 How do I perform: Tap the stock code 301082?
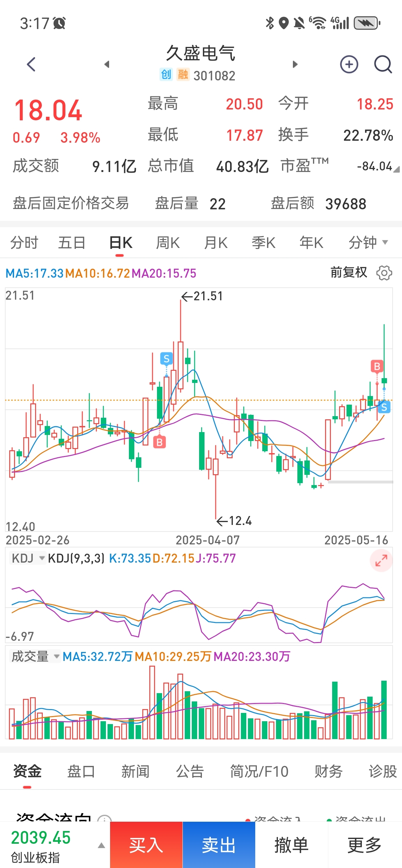pyautogui.click(x=214, y=76)
